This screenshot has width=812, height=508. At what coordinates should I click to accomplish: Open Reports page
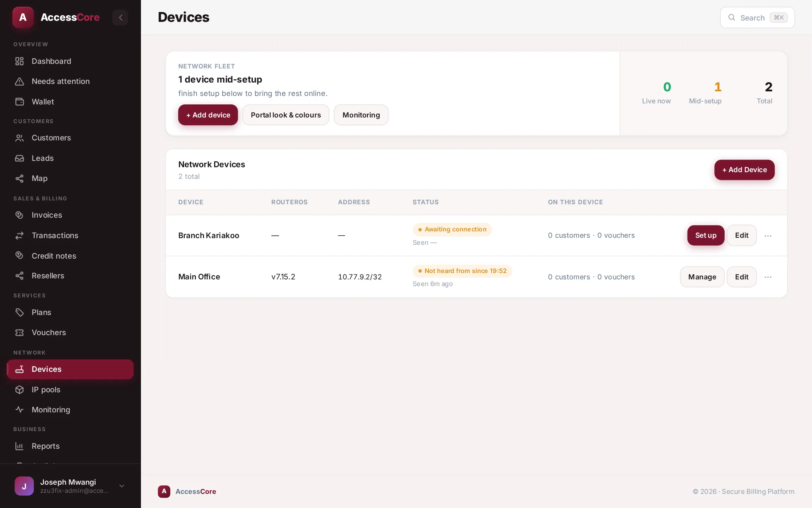click(x=70, y=446)
